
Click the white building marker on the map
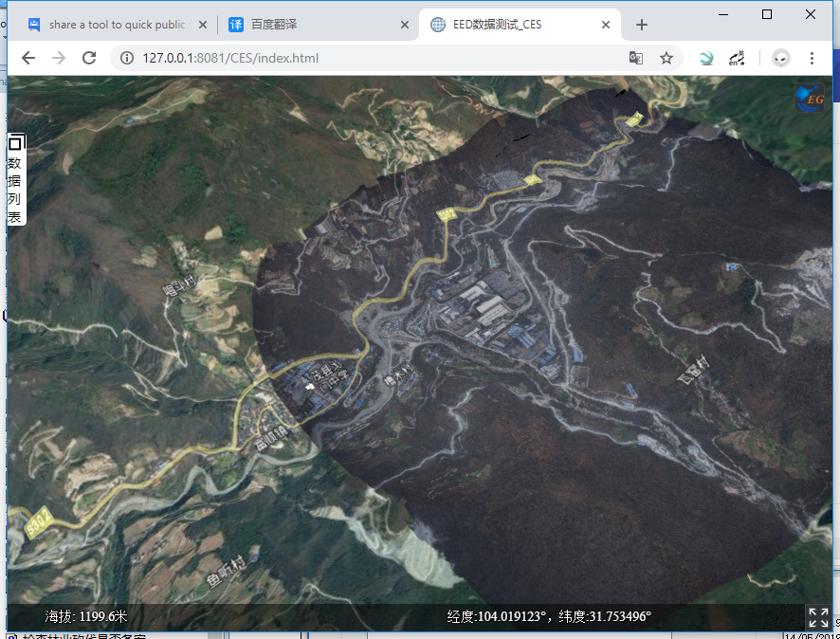pyautogui.click(x=308, y=387)
